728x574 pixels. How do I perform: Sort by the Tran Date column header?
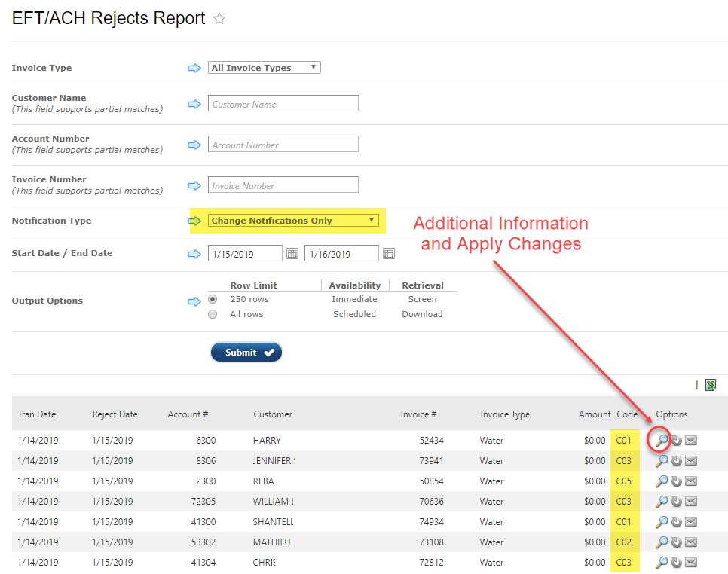point(37,414)
